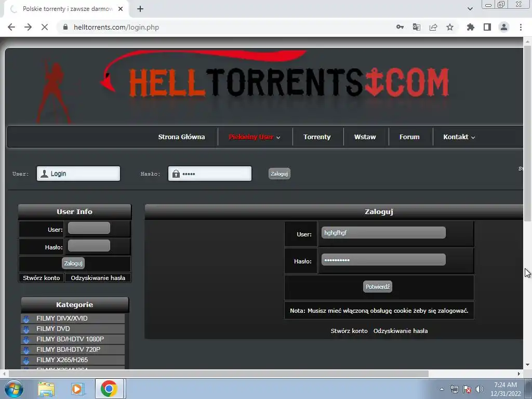Click the scroll down arrow at page edge
Screen dimensions: 532x399
pos(527,365)
